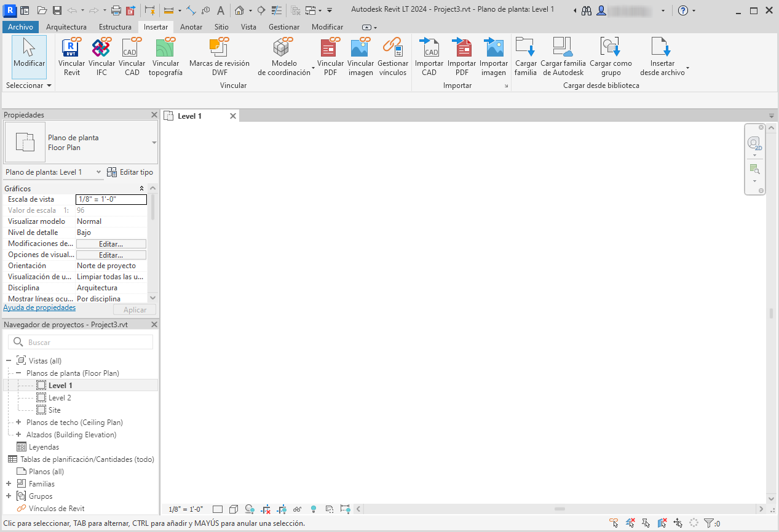Click the Vincular Revit icon
The image size is (779, 532).
(x=72, y=47)
